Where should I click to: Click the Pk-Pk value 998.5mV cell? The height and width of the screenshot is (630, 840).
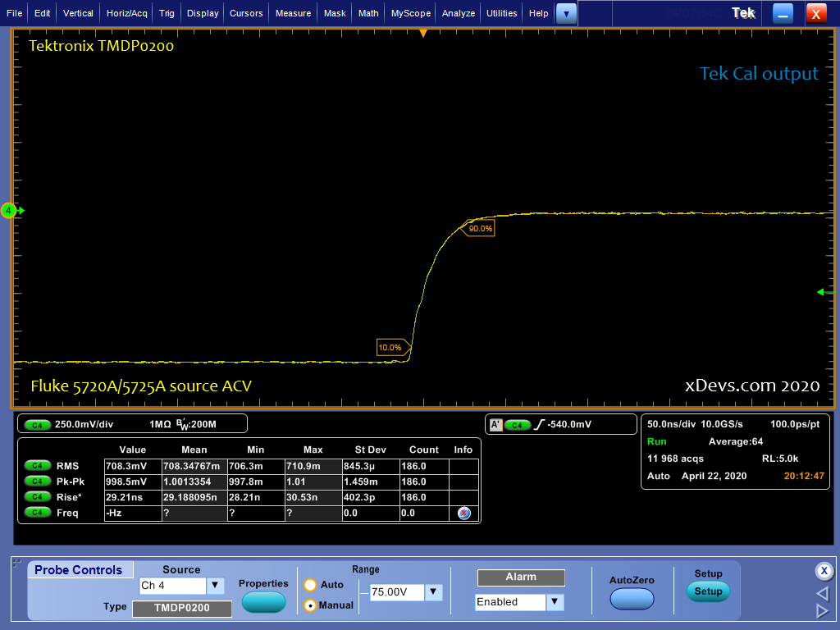tap(133, 482)
